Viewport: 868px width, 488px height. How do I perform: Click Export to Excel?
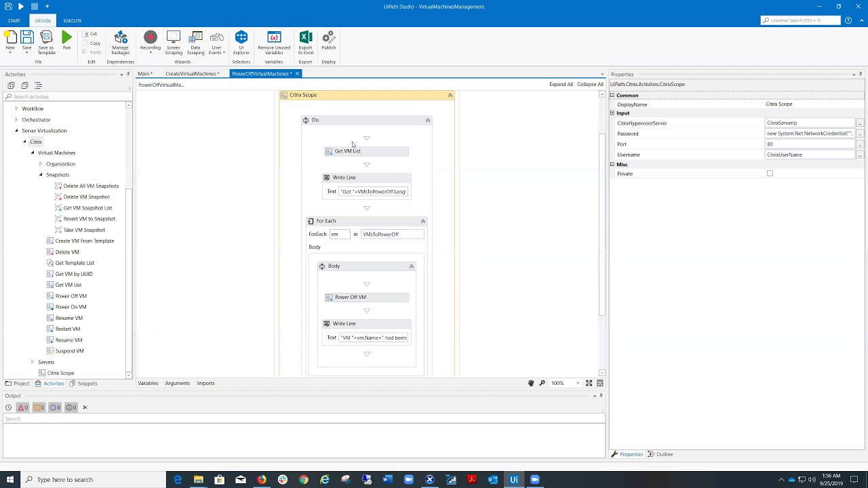[x=305, y=43]
